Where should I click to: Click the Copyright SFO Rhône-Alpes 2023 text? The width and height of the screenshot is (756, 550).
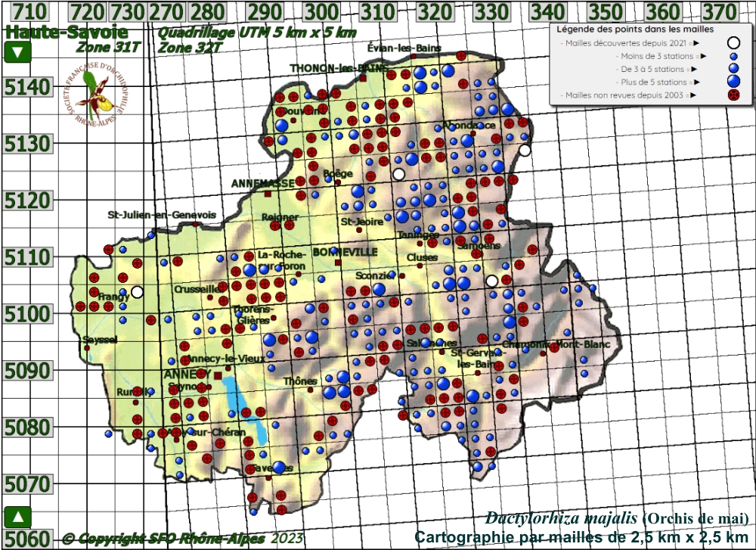181,539
